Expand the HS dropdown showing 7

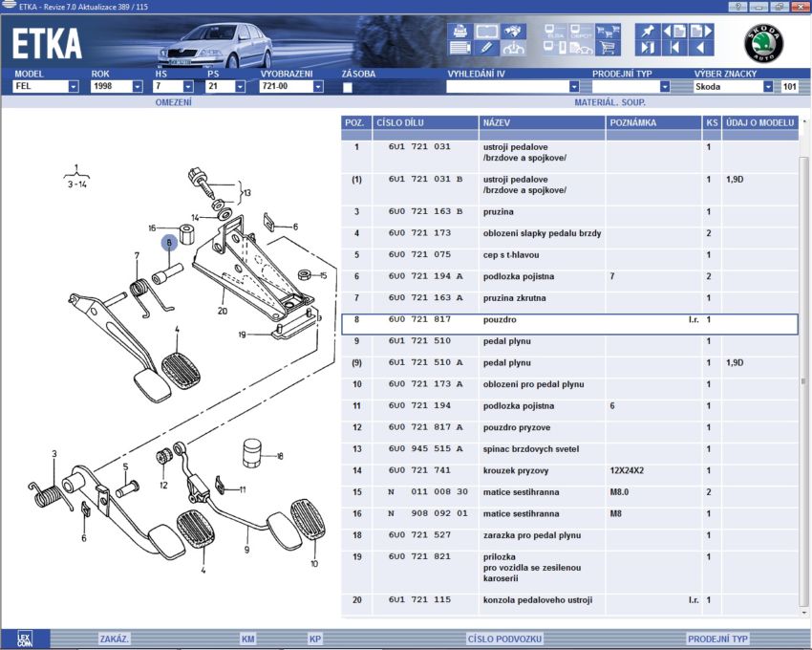173,87
